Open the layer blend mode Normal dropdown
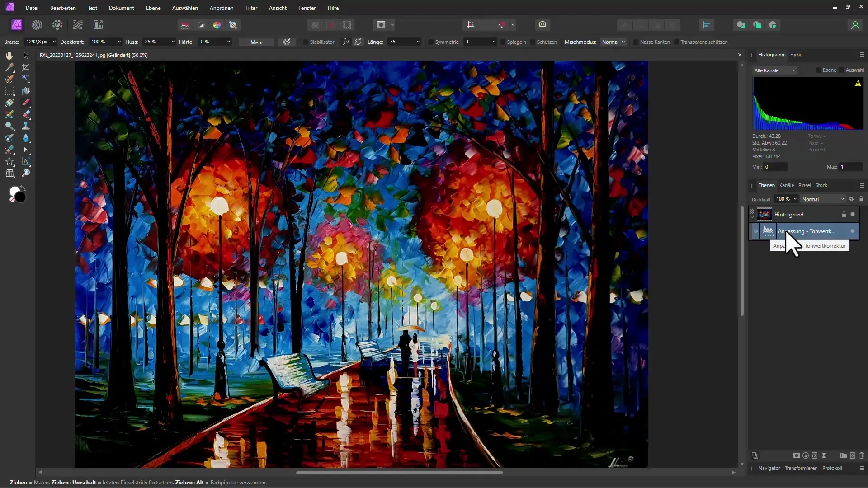 click(823, 199)
